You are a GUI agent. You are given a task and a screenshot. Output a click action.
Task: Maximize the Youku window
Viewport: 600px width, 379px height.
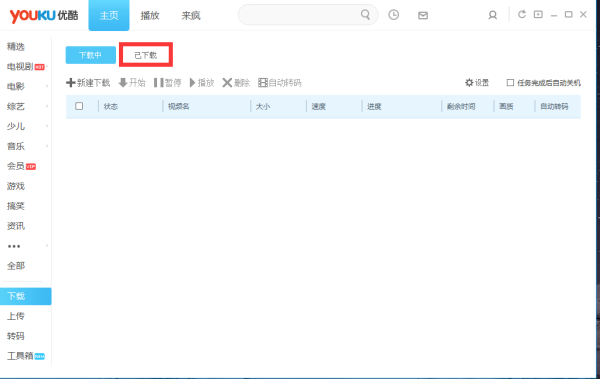[x=569, y=15]
